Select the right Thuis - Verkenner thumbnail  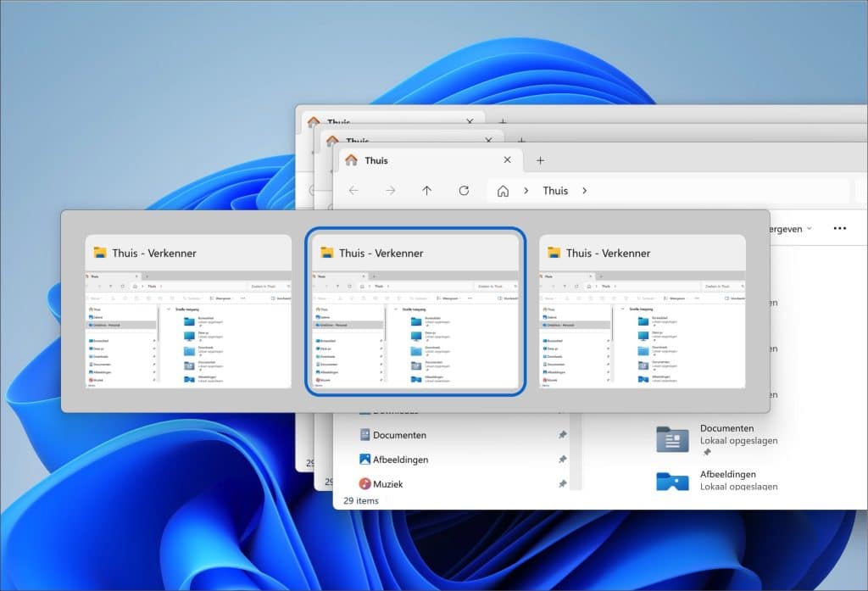pyautogui.click(x=643, y=311)
